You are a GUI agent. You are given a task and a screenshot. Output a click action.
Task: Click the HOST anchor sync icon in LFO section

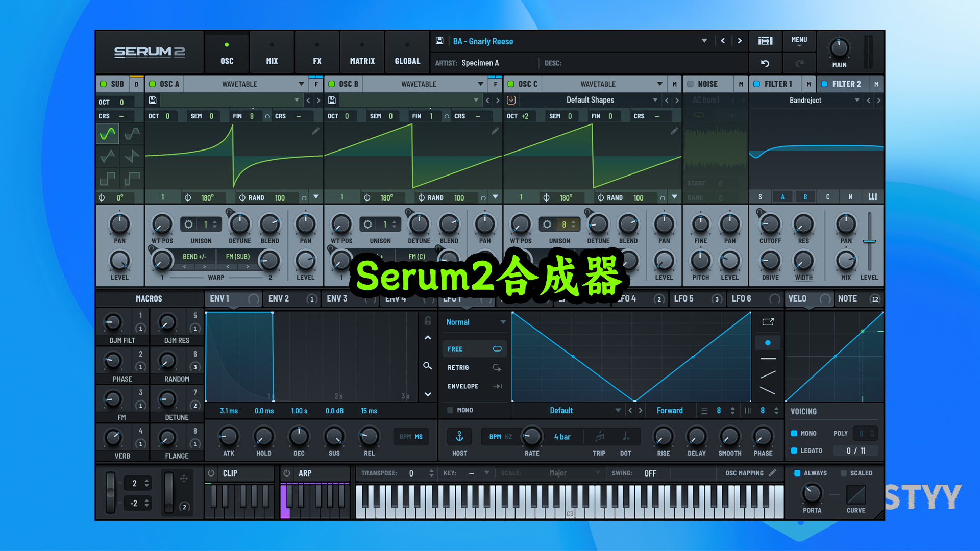(459, 436)
